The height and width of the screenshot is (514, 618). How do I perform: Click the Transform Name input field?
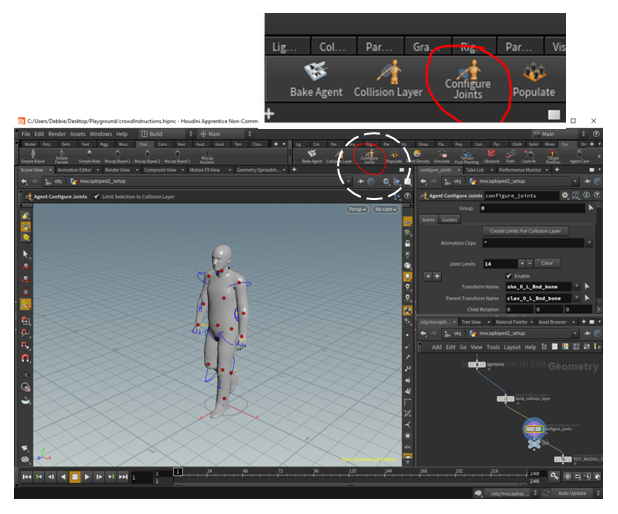coord(538,286)
